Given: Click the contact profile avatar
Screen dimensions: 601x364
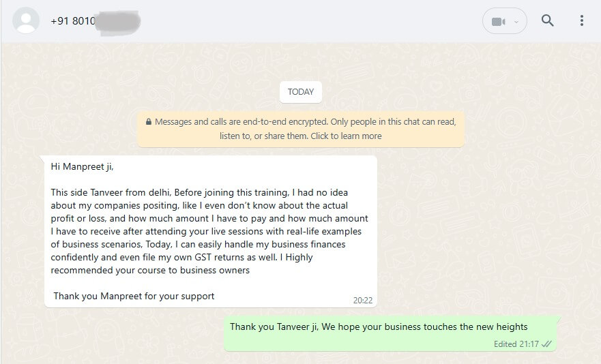Looking at the screenshot, I should (x=26, y=21).
